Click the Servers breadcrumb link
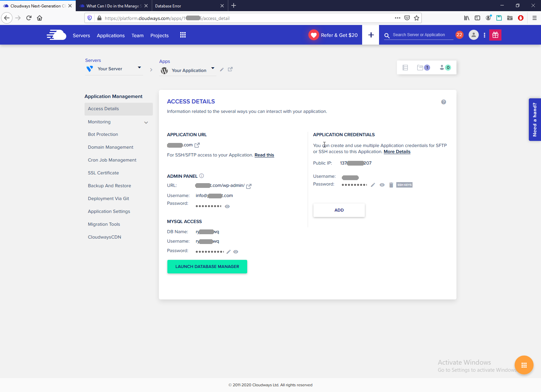This screenshot has height=392, width=541. click(93, 60)
